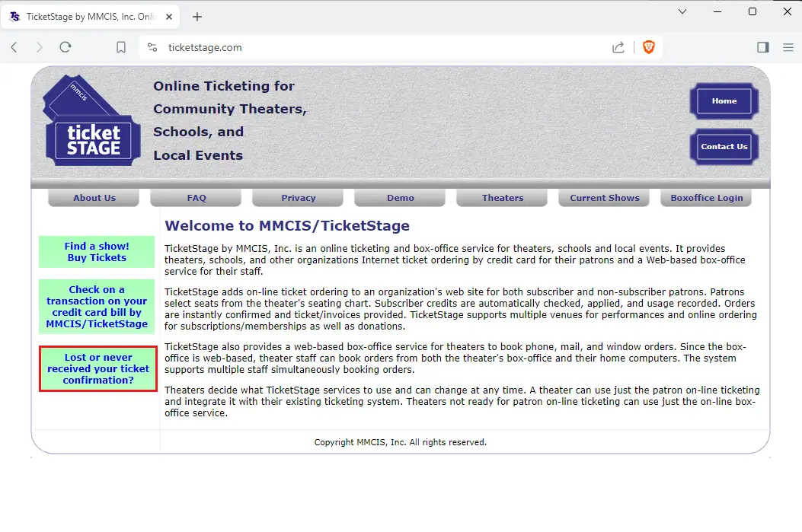The height and width of the screenshot is (532, 802).
Task: Open a new tab with plus icon
Action: [197, 17]
